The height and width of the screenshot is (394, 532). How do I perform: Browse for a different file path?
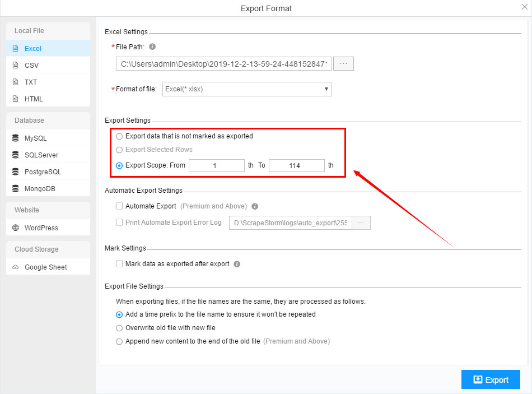pos(343,63)
